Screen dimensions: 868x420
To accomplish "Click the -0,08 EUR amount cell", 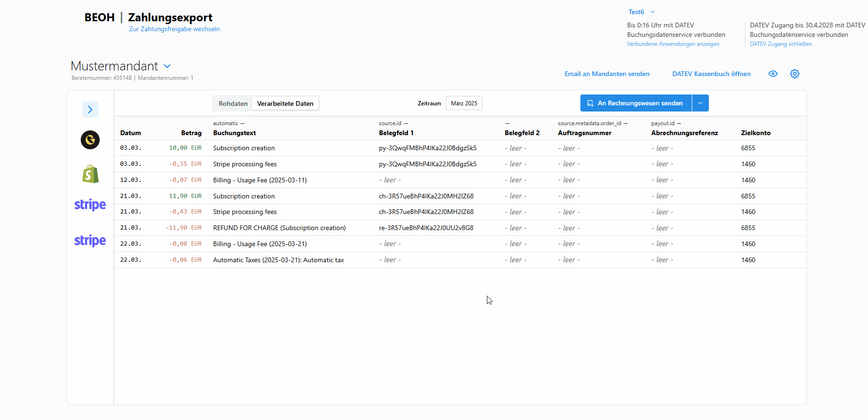I will coord(185,244).
